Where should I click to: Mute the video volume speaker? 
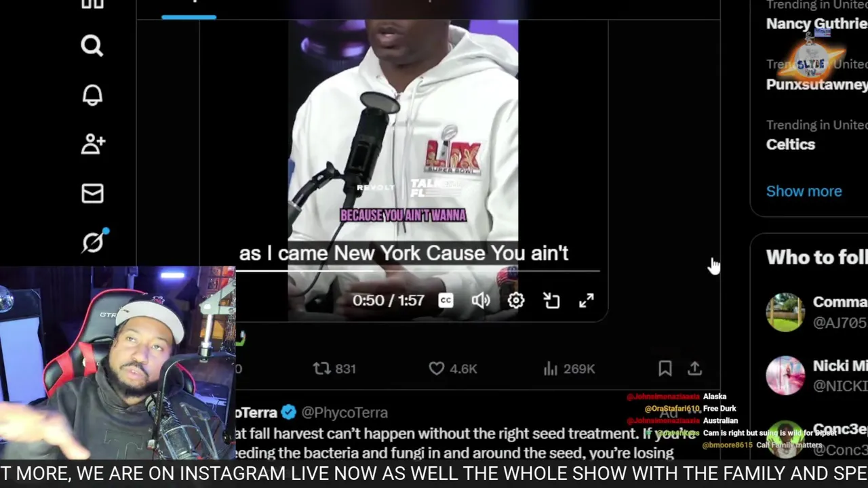click(481, 300)
